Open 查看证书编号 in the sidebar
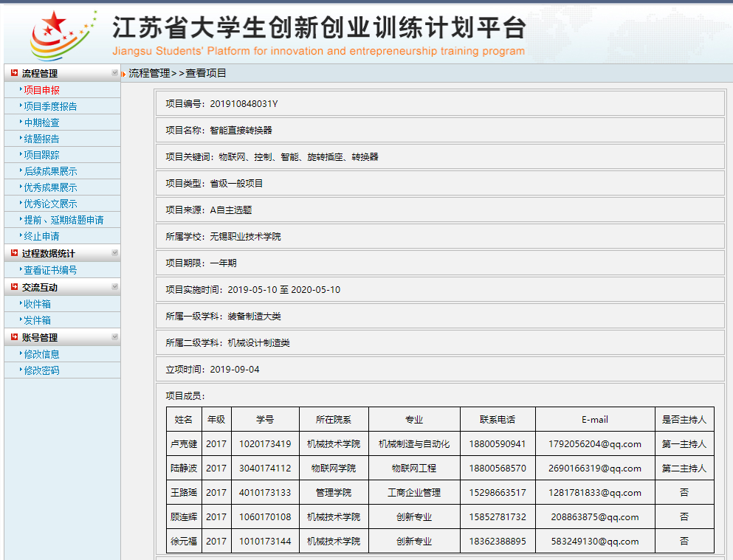 [50, 270]
